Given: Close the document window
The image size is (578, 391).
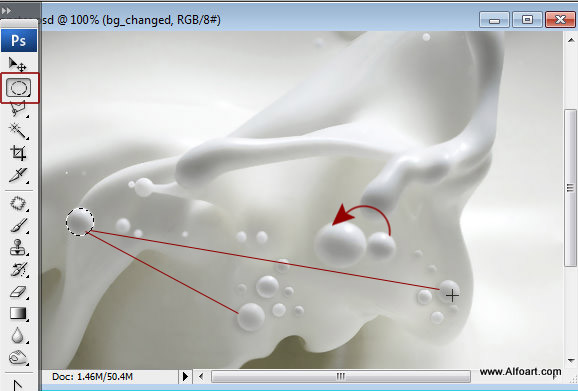Looking at the screenshot, I should (x=560, y=20).
